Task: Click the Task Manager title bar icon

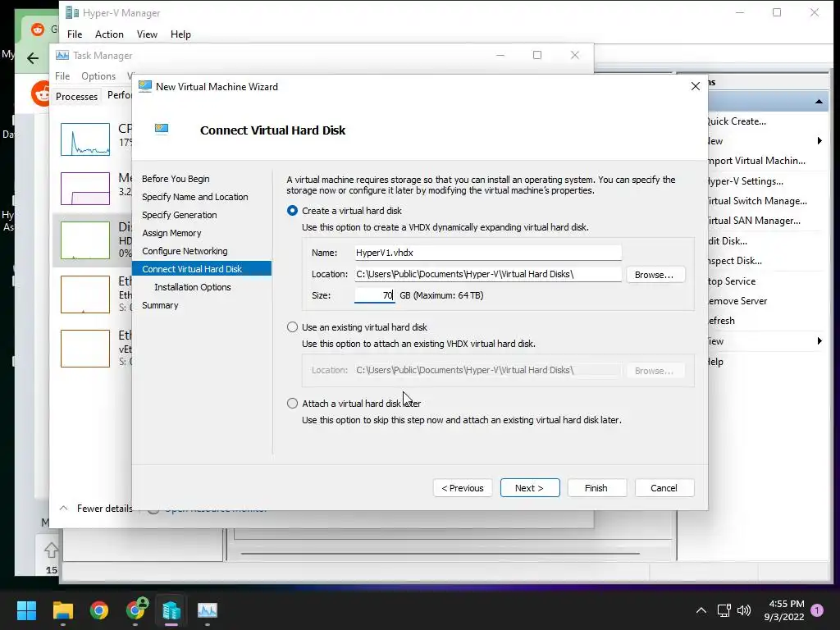Action: [x=62, y=55]
